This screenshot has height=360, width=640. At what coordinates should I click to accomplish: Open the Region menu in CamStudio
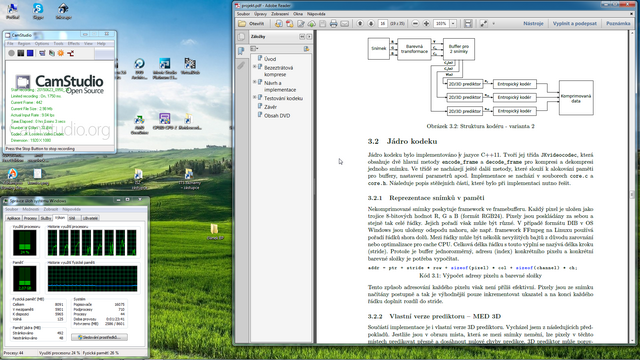click(24, 43)
